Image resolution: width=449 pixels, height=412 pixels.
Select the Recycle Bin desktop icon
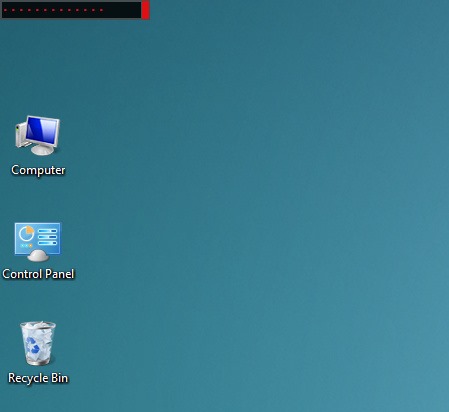[x=38, y=353]
